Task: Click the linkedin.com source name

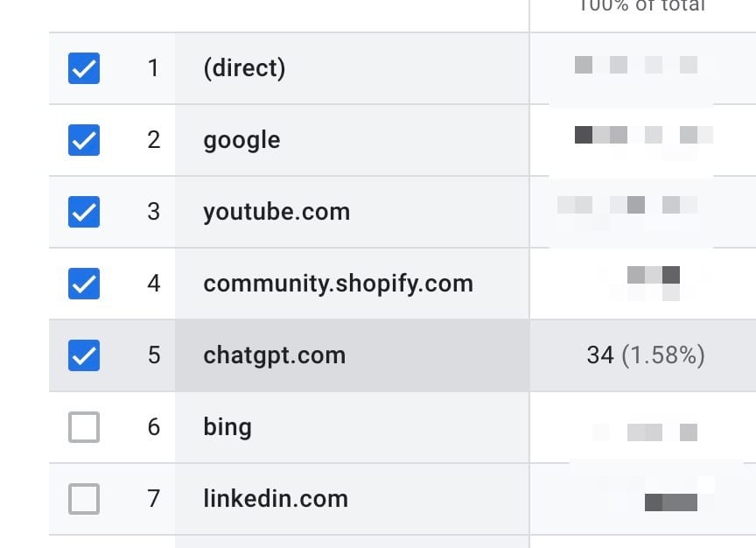Action: 276,499
